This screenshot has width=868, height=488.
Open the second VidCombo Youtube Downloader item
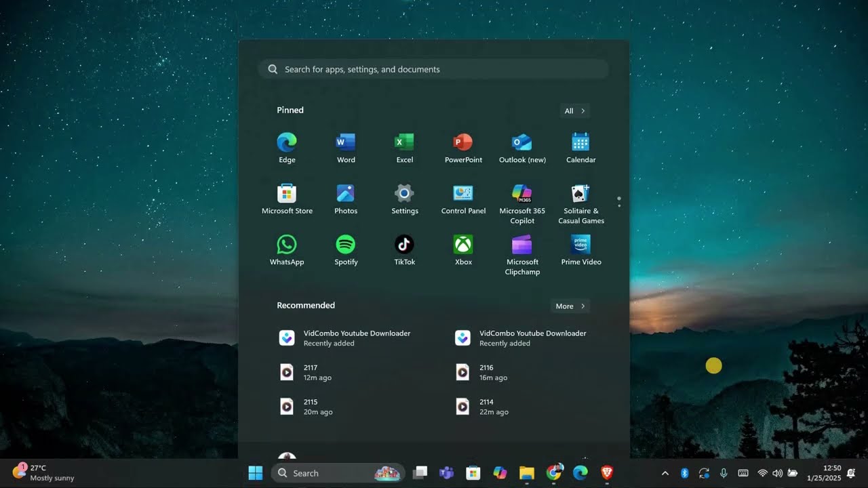click(x=521, y=338)
